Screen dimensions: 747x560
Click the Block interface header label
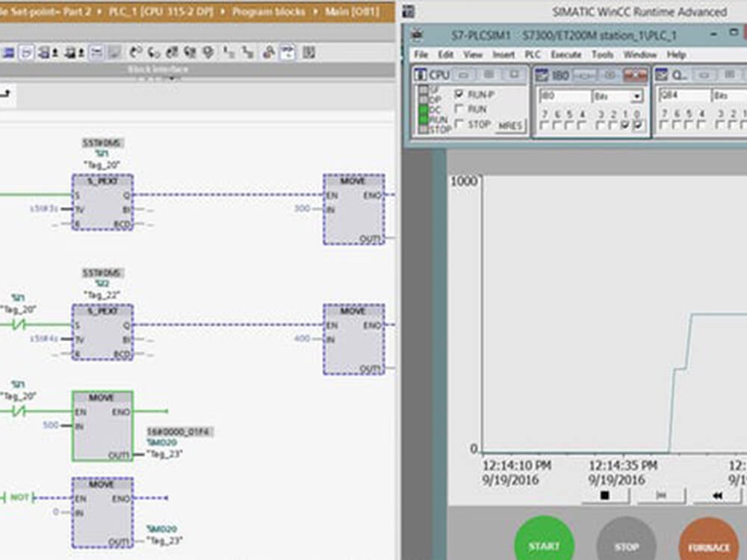click(x=158, y=69)
